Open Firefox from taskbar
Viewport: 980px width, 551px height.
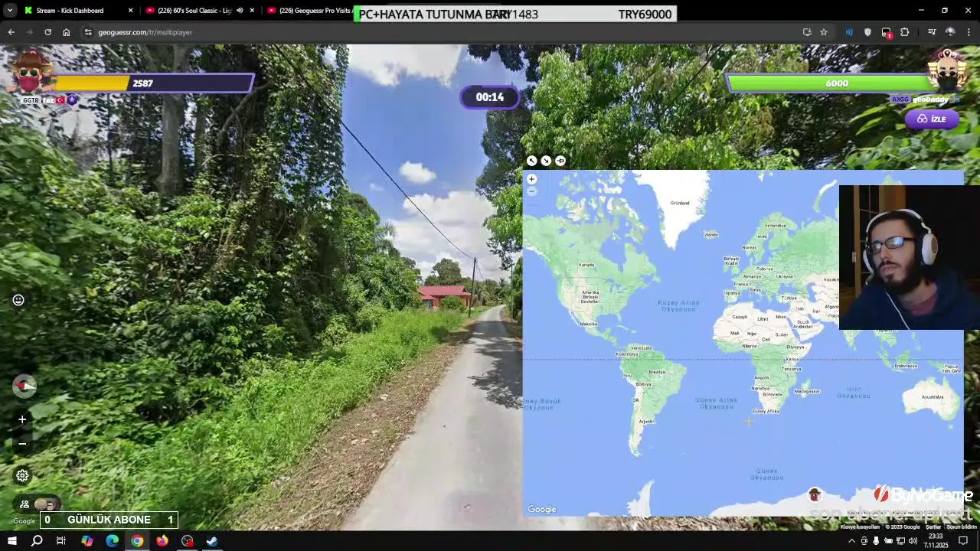click(x=162, y=541)
